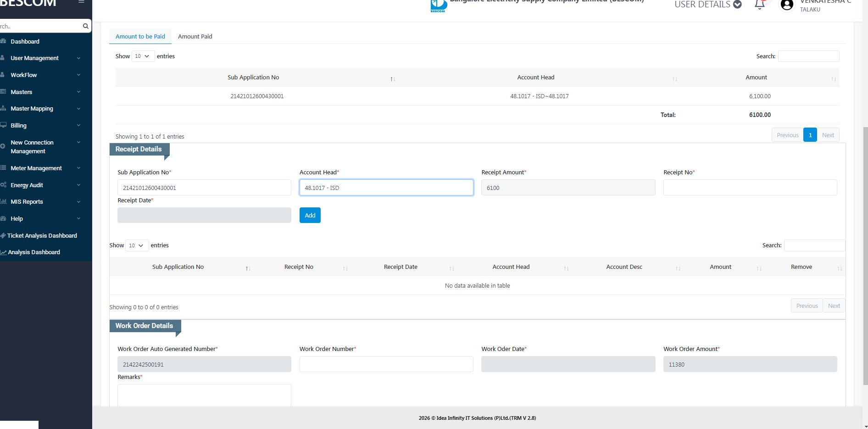Click the blue Add receipt button
868x429 pixels.
coord(310,215)
